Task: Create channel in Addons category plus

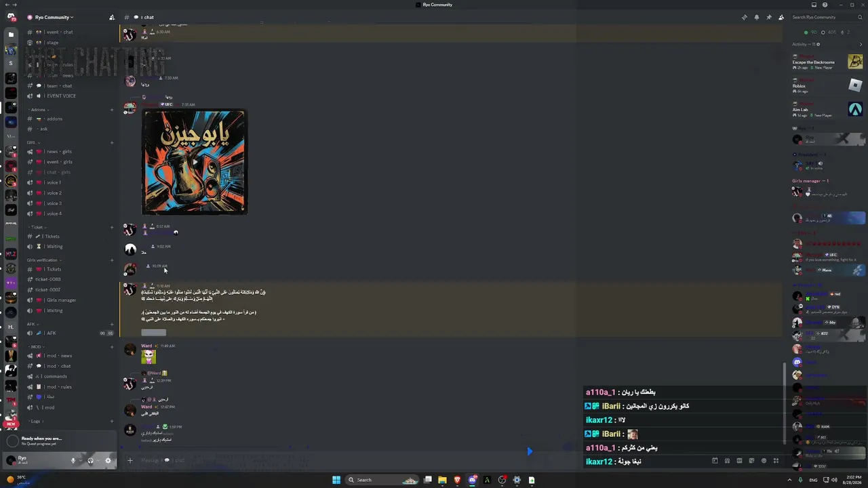Action: click(x=112, y=110)
